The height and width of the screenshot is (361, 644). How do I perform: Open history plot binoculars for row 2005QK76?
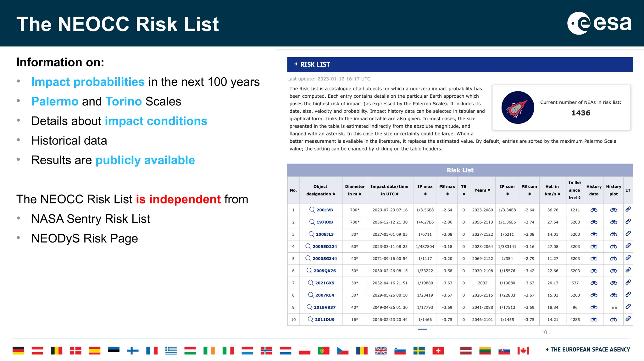(x=613, y=271)
